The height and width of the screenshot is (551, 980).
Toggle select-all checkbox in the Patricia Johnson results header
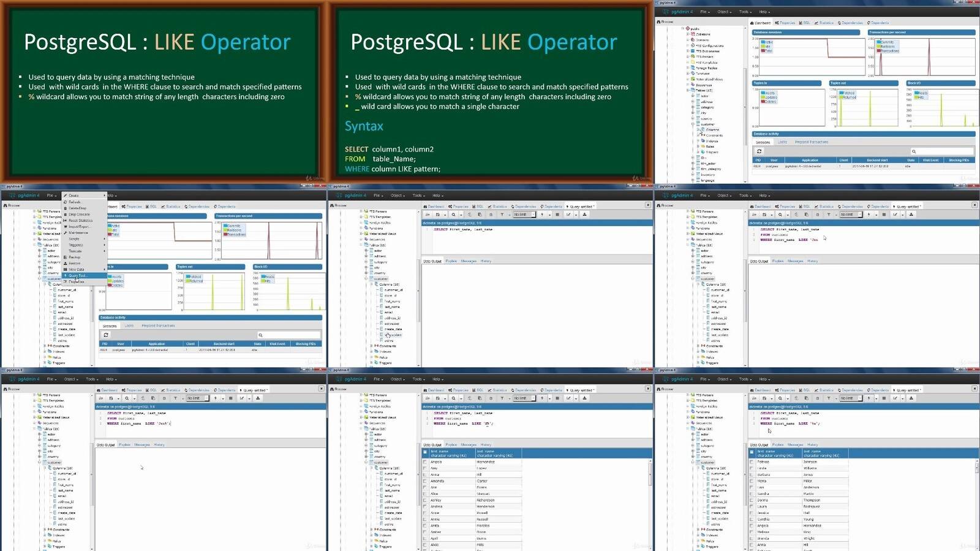click(x=752, y=452)
